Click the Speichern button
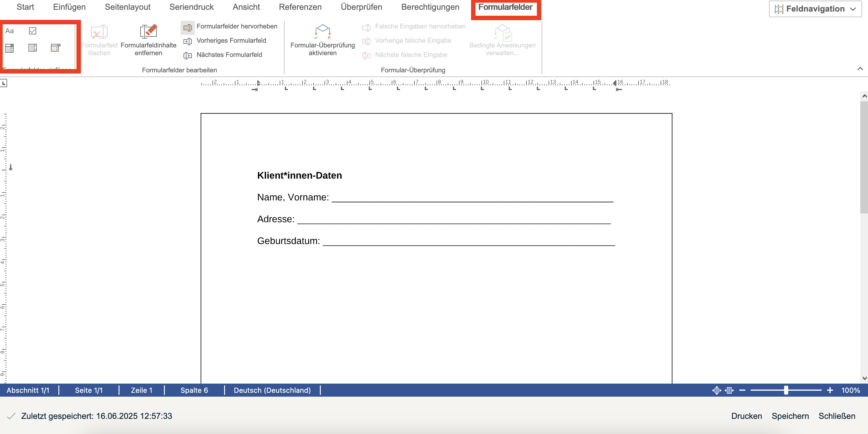This screenshot has width=868, height=434. [790, 416]
